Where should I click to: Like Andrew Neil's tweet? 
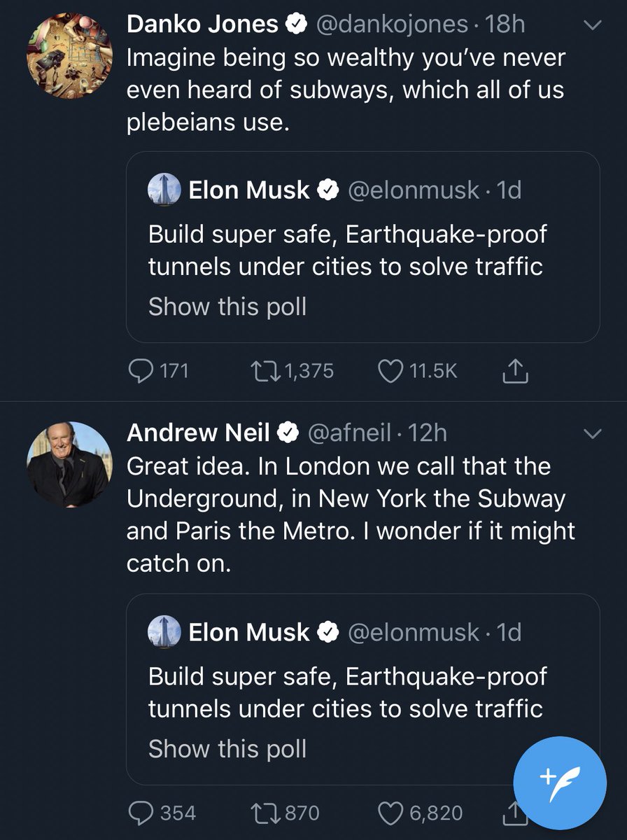390,813
